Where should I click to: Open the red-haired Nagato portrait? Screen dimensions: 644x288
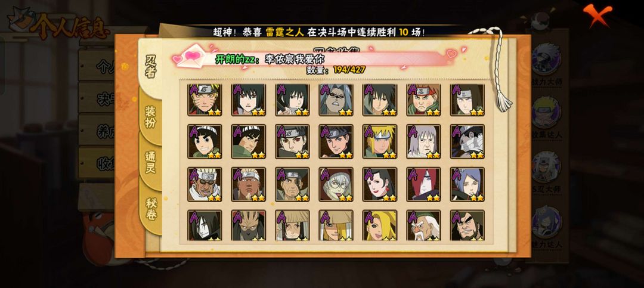point(424,184)
